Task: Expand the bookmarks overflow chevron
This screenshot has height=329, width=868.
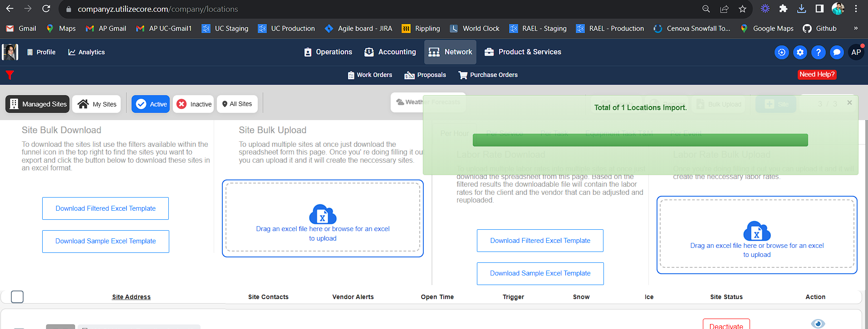Action: click(x=856, y=28)
